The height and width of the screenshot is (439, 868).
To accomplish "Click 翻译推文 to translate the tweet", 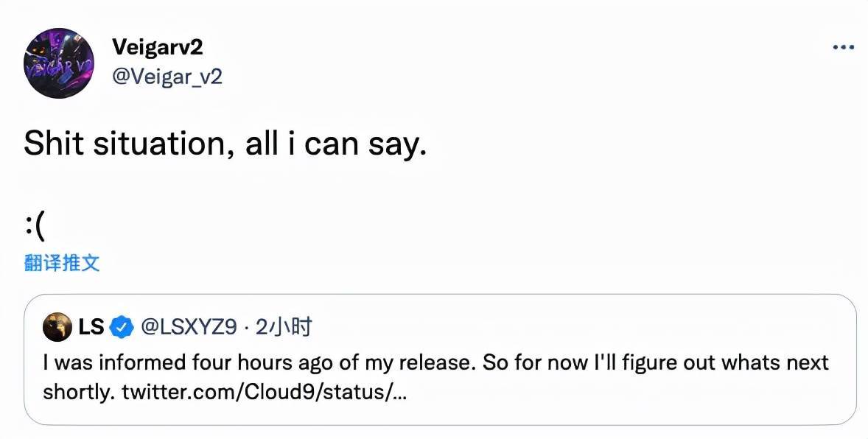I will (62, 262).
